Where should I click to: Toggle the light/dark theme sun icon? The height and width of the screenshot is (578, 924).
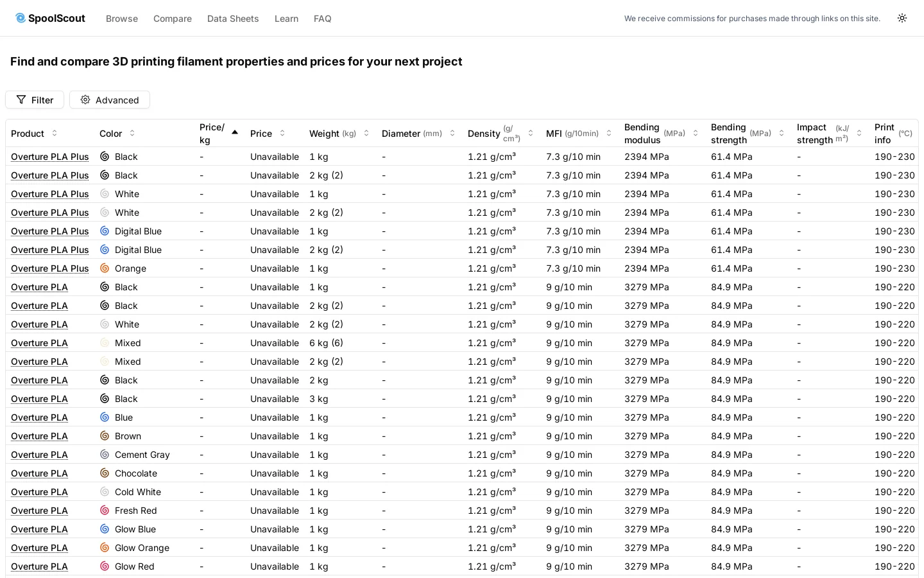point(902,18)
